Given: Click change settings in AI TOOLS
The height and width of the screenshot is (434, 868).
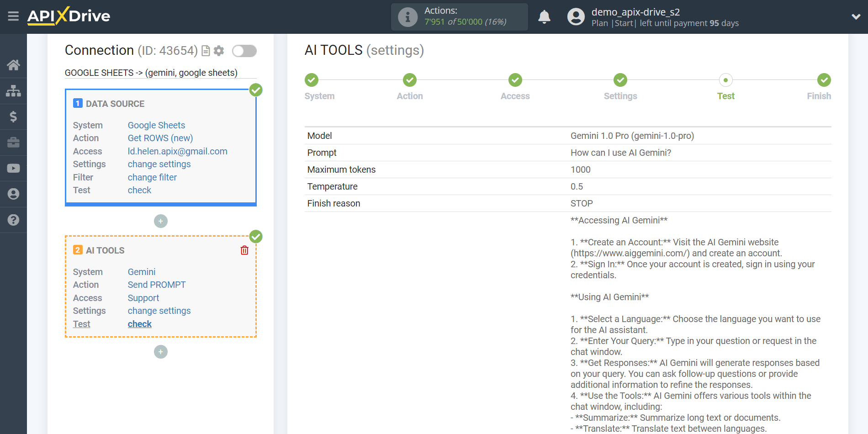Looking at the screenshot, I should (159, 311).
